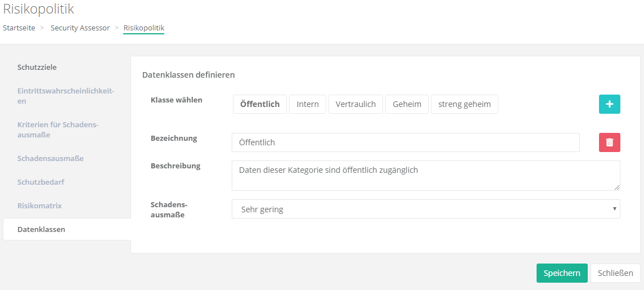Screen dimensions: 644x290
Task: Open Kriterien für Schadensausmaße tab
Action: click(x=58, y=130)
